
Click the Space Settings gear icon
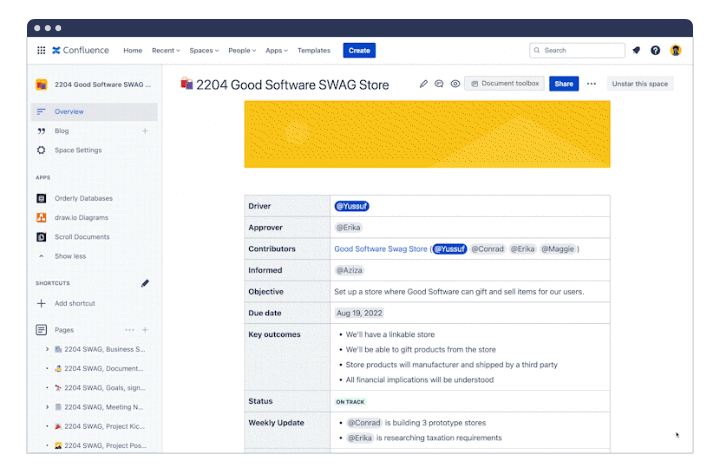coord(41,150)
